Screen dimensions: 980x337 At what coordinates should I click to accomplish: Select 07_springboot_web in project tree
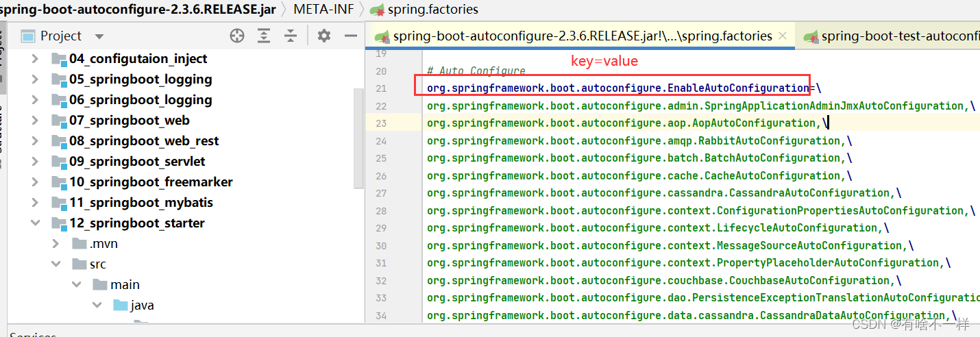(x=130, y=121)
